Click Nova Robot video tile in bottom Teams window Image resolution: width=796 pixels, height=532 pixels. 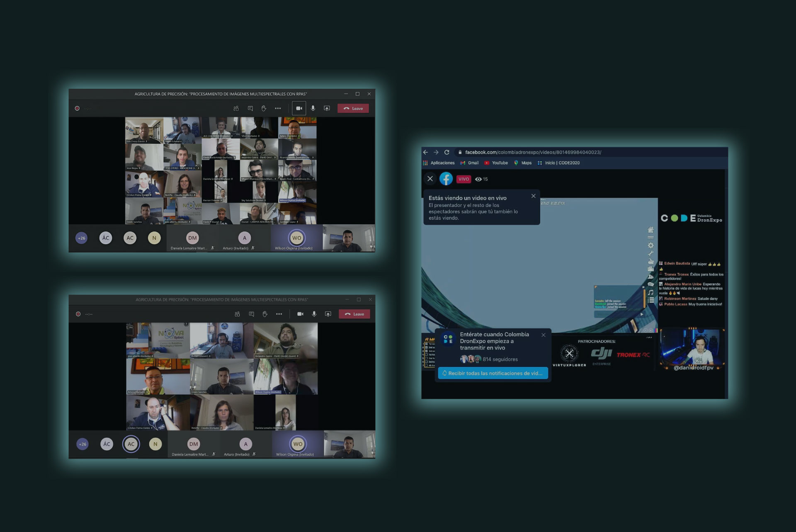pyautogui.click(x=158, y=341)
